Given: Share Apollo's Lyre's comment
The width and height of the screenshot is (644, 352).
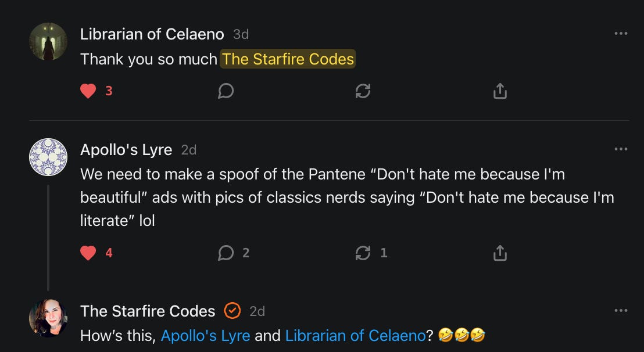Looking at the screenshot, I should pos(500,253).
